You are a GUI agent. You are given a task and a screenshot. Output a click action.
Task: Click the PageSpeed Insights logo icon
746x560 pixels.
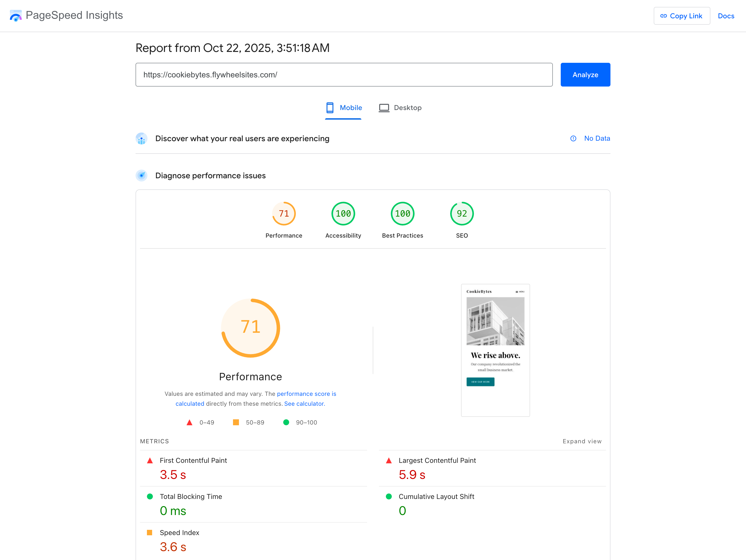16,15
